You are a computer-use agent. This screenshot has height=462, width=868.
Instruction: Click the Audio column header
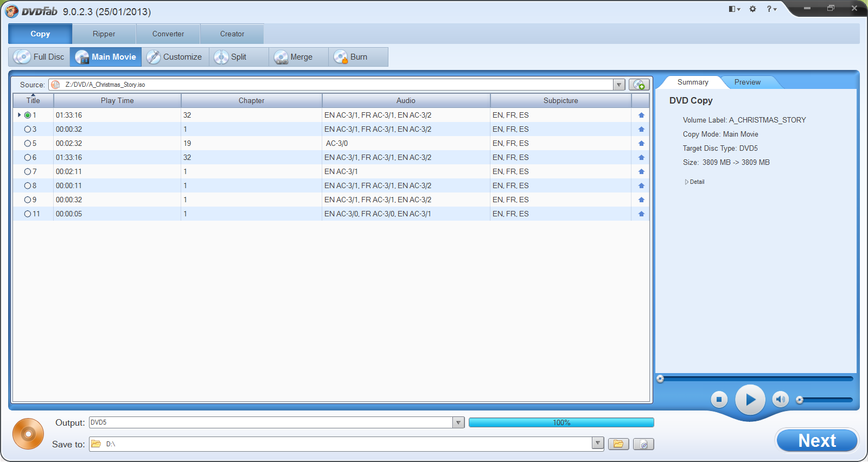406,100
